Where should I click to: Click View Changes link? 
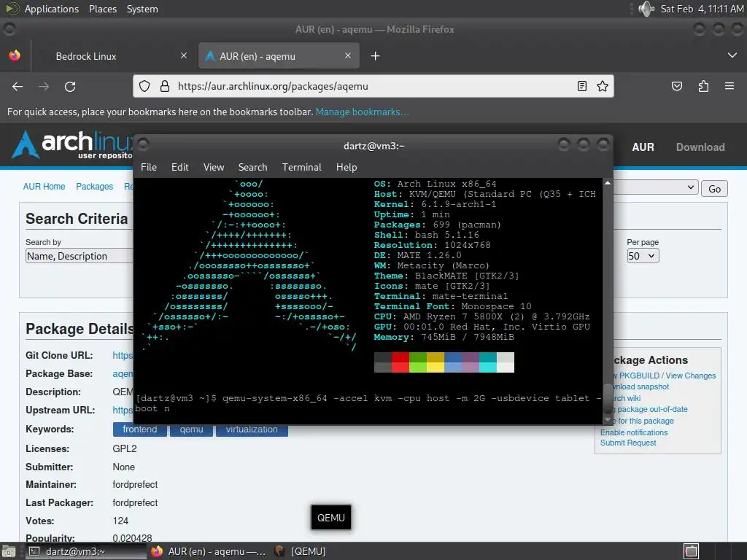(690, 376)
